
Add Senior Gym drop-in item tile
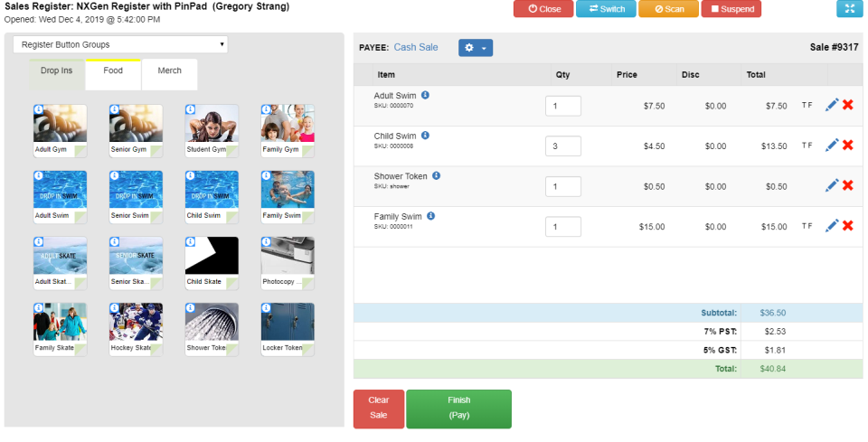(136, 130)
